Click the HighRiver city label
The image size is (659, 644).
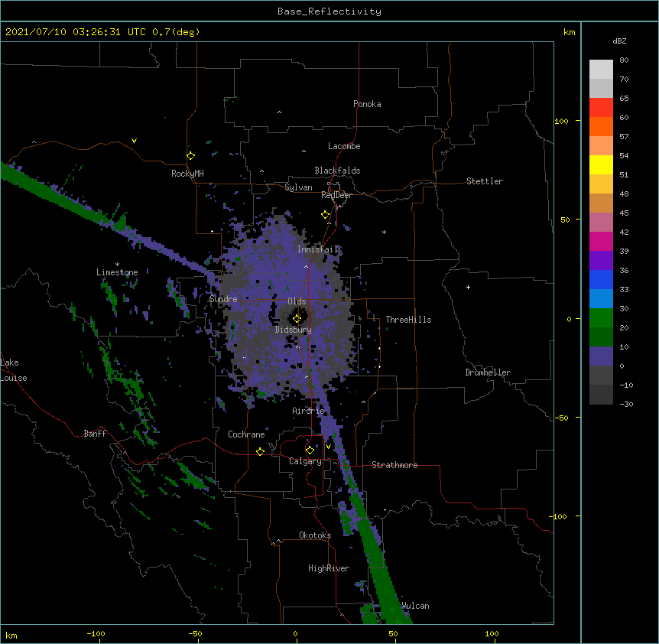click(329, 568)
